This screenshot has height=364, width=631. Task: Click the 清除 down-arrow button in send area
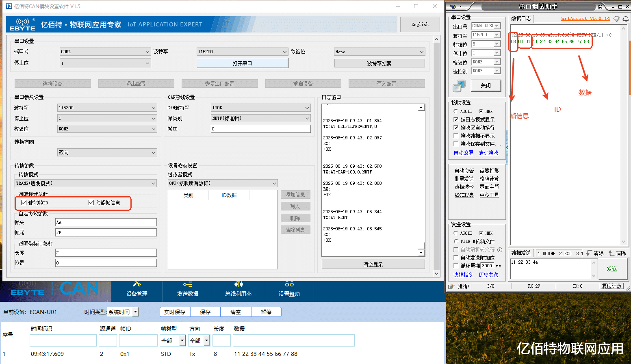(x=595, y=253)
